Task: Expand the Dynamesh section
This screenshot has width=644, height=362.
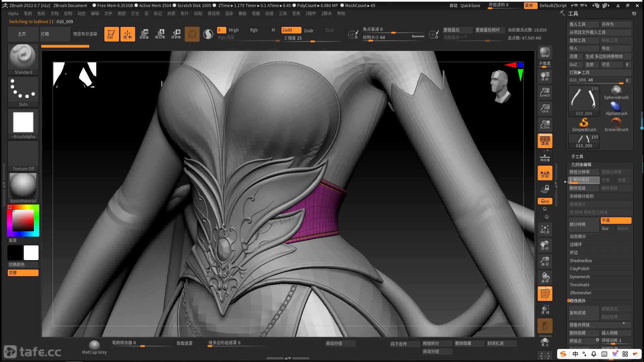Action: click(580, 277)
